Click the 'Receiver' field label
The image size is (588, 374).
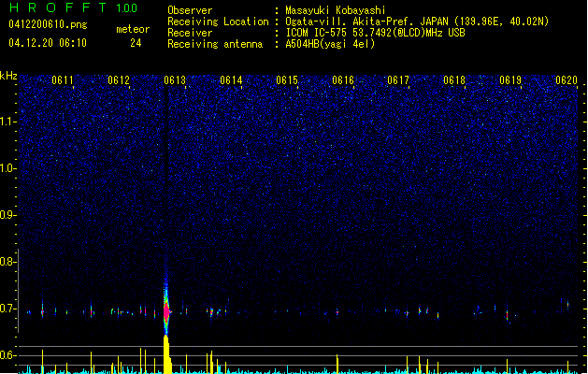pos(190,33)
